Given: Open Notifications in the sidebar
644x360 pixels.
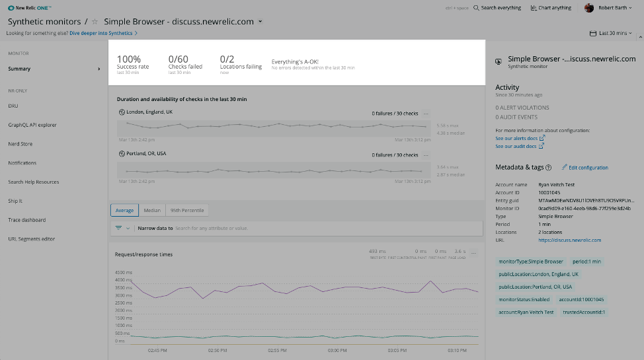Looking at the screenshot, I should tap(22, 163).
